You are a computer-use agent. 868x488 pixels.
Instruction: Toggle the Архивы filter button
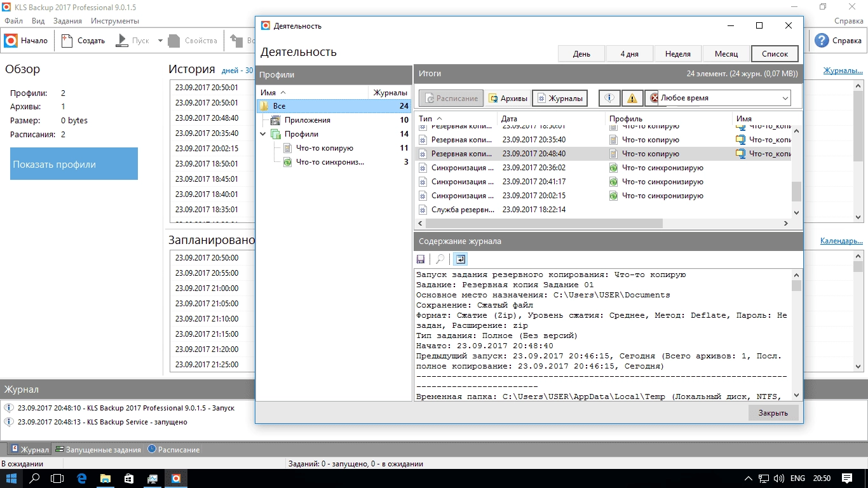(x=508, y=98)
